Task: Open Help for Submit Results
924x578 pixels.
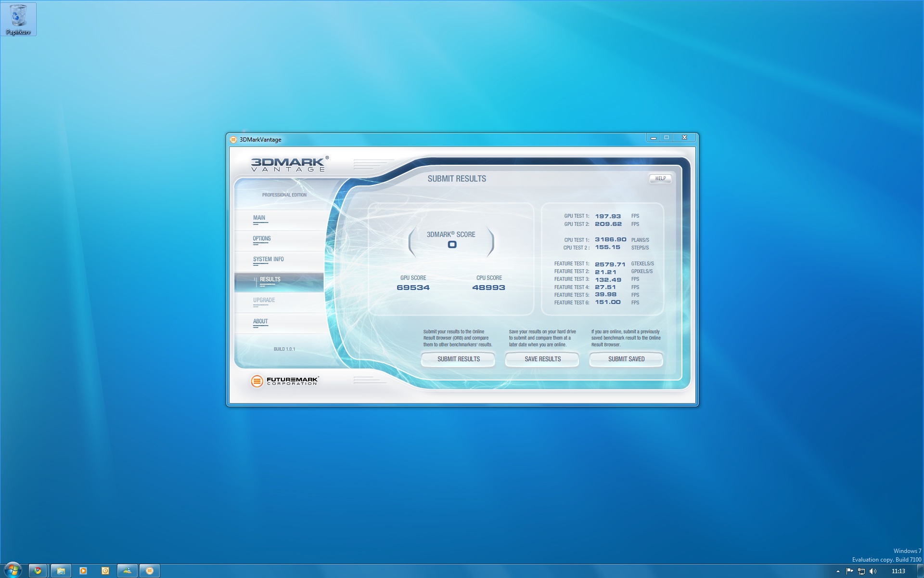Action: 660,179
